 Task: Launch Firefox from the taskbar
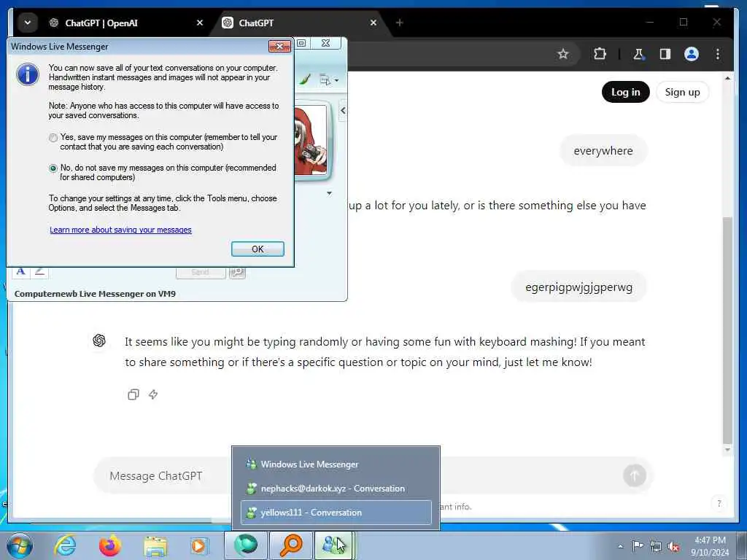tap(110, 545)
